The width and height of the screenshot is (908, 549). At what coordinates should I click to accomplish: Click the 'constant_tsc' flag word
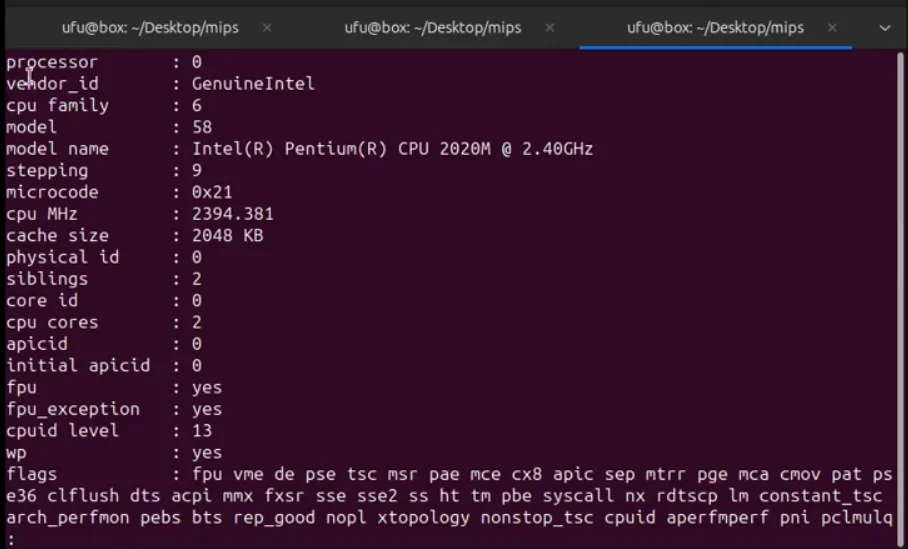point(820,496)
